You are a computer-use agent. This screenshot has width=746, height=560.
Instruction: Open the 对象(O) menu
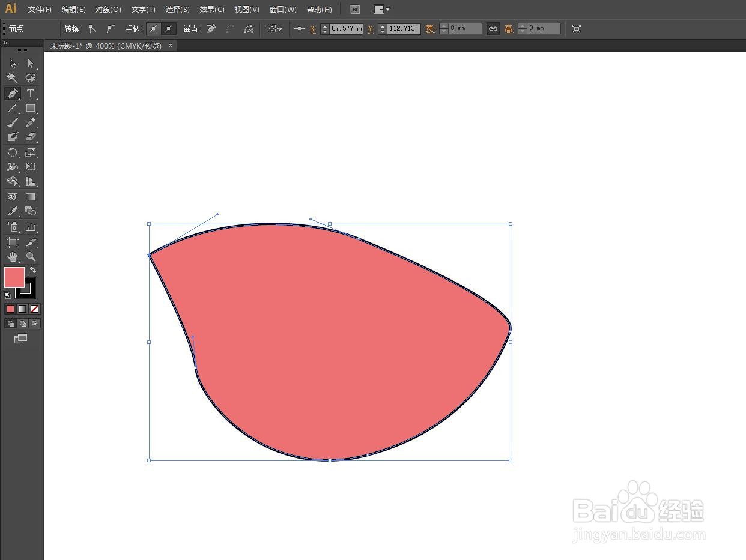coord(108,10)
